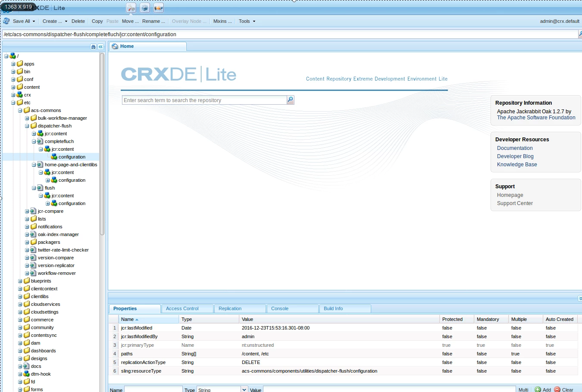Collapse the home-page-and-clientlibs node
The width and height of the screenshot is (582, 392).
34,165
